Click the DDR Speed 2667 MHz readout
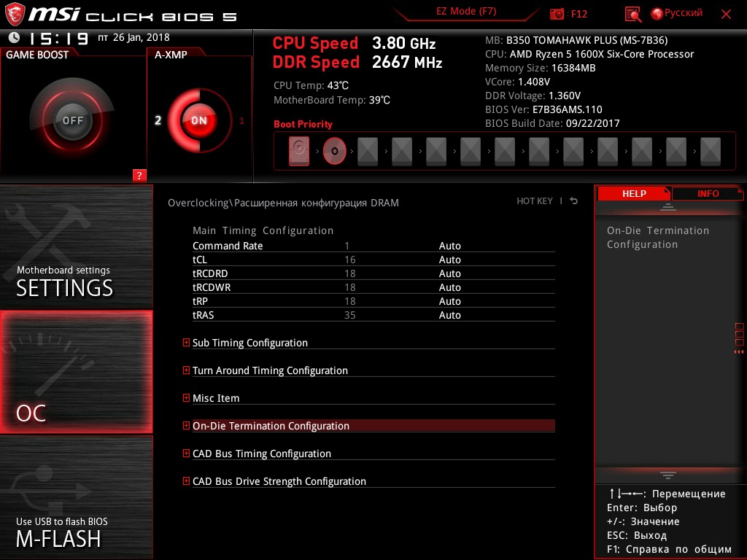 coord(357,63)
